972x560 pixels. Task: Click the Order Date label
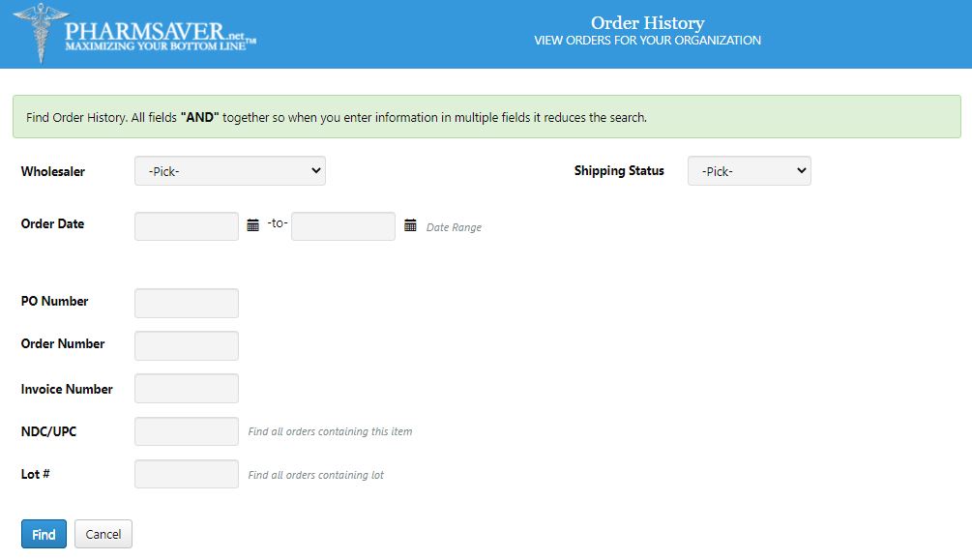[x=52, y=223]
